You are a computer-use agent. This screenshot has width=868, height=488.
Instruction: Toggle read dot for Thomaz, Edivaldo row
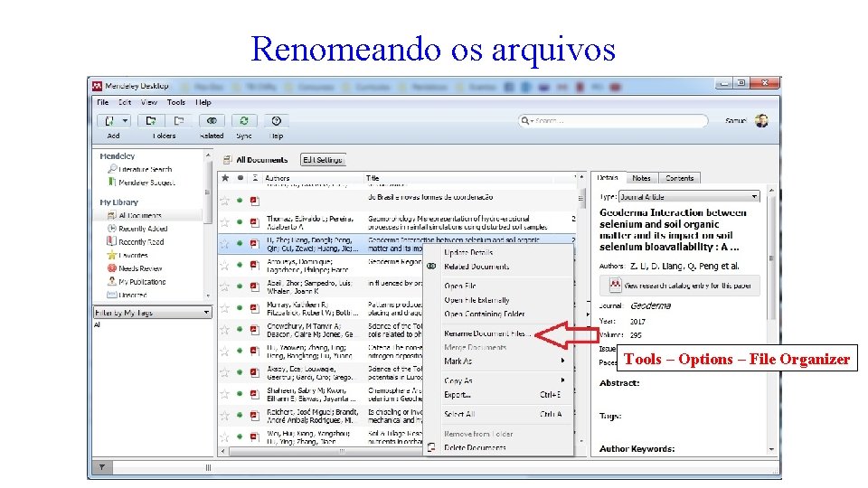pos(240,222)
